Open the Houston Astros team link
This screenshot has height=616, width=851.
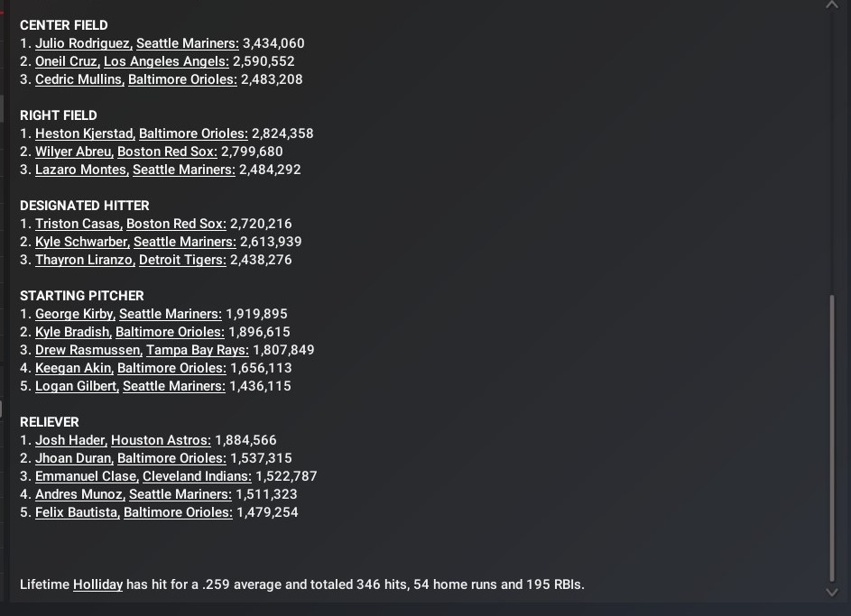point(161,440)
